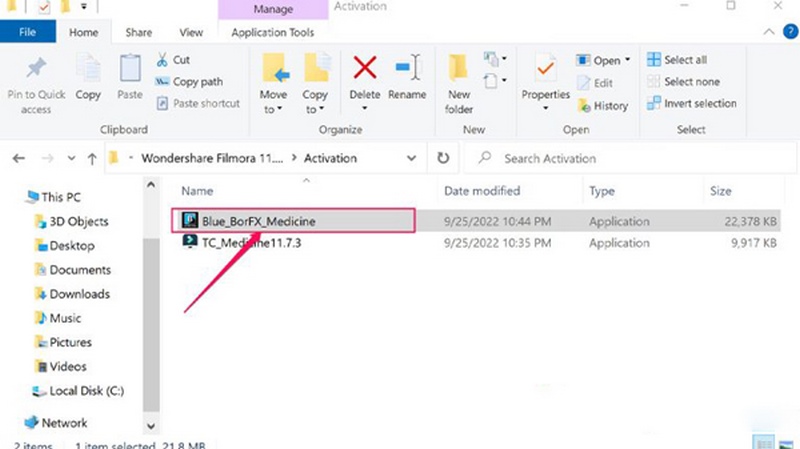The height and width of the screenshot is (449, 800).
Task: Sort files by Date modified column
Action: 482,191
